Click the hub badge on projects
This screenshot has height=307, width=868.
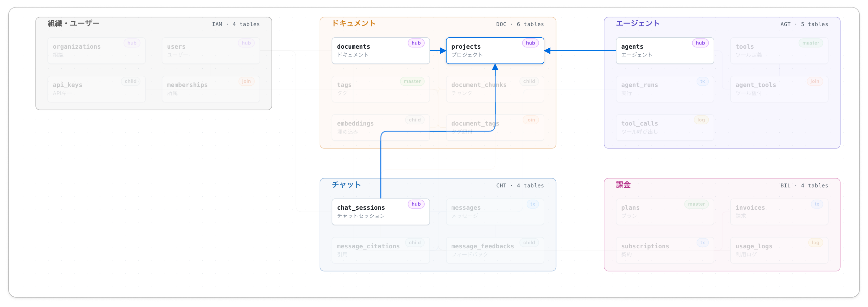pyautogui.click(x=530, y=43)
